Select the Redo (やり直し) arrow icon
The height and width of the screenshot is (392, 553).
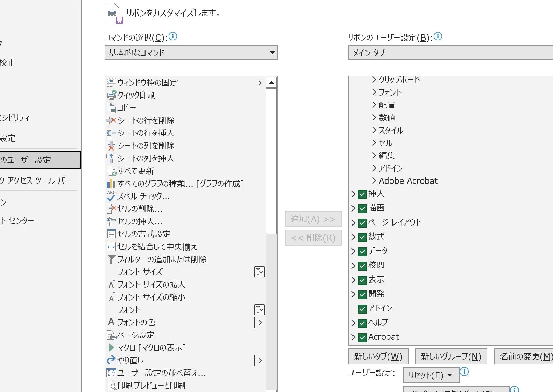pyautogui.click(x=111, y=360)
